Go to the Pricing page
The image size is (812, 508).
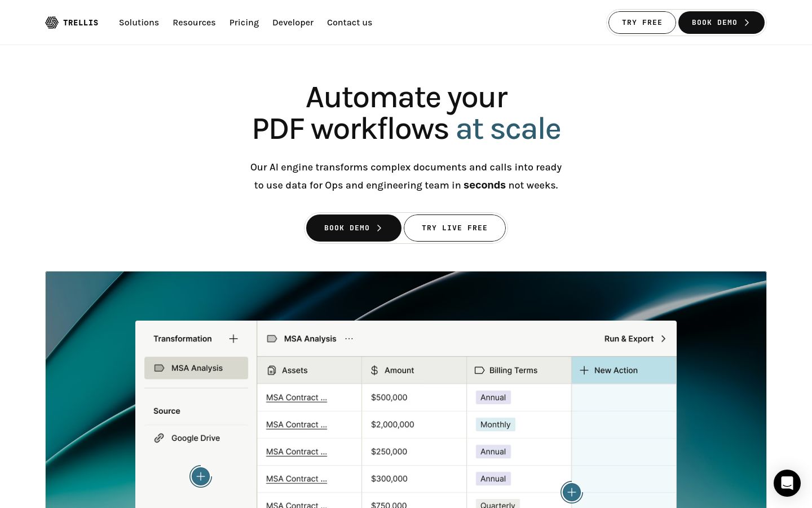[x=244, y=23]
